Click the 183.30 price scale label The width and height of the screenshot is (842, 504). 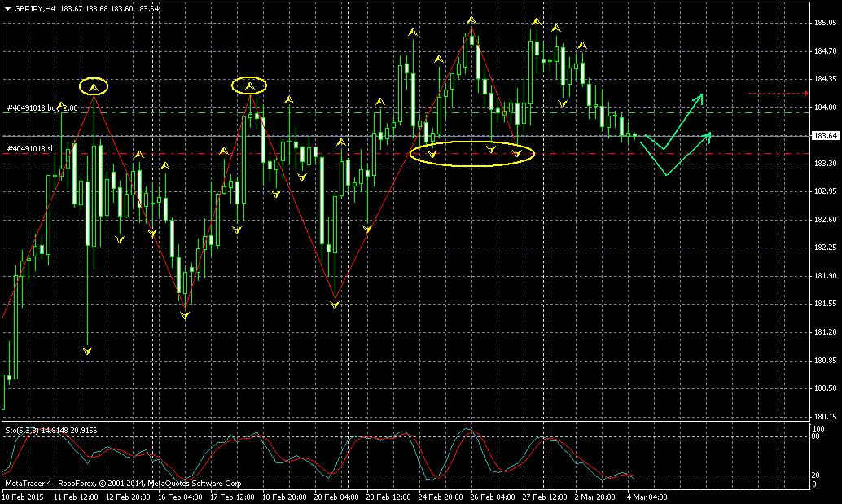pyautogui.click(x=826, y=164)
